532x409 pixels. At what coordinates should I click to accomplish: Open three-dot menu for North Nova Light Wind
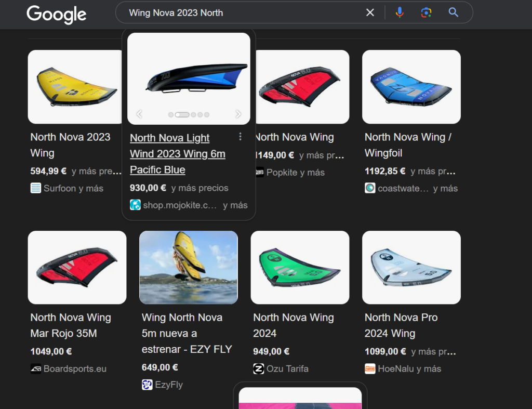[x=240, y=137]
